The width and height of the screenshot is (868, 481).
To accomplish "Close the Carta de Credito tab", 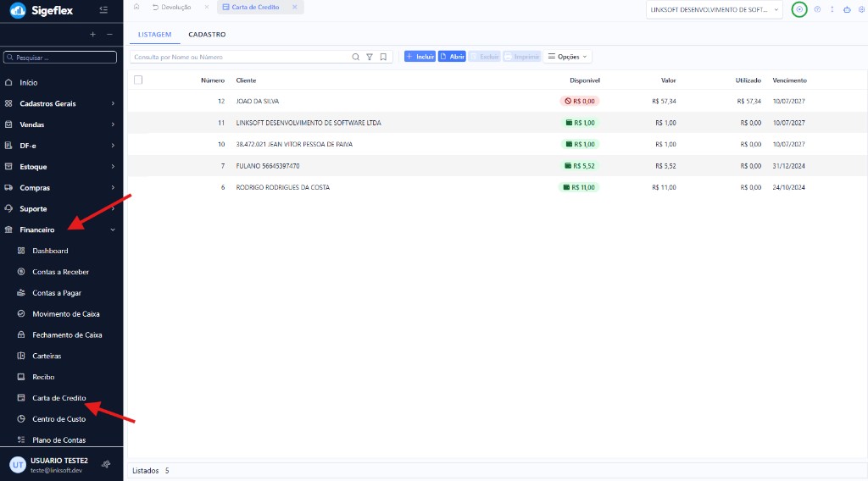I will [x=294, y=7].
